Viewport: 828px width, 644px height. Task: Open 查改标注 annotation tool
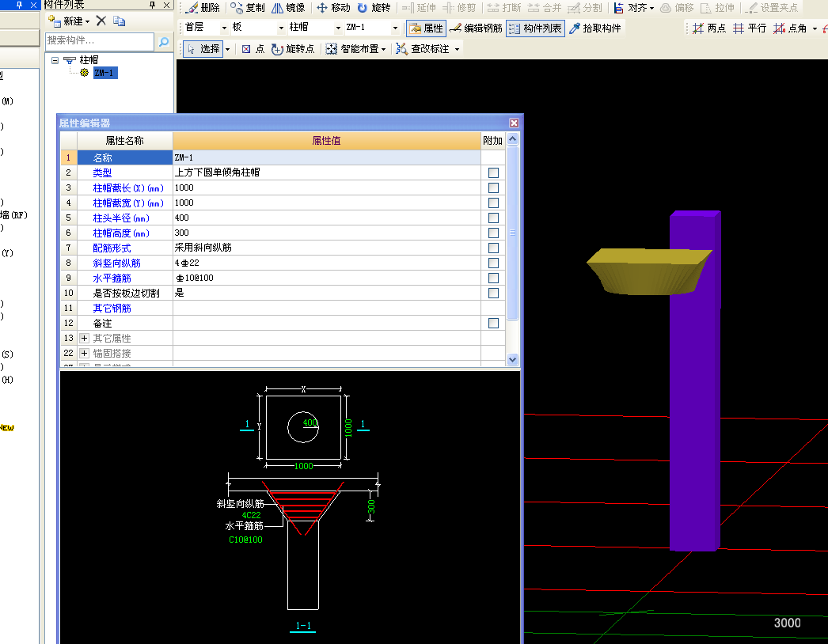tap(427, 48)
